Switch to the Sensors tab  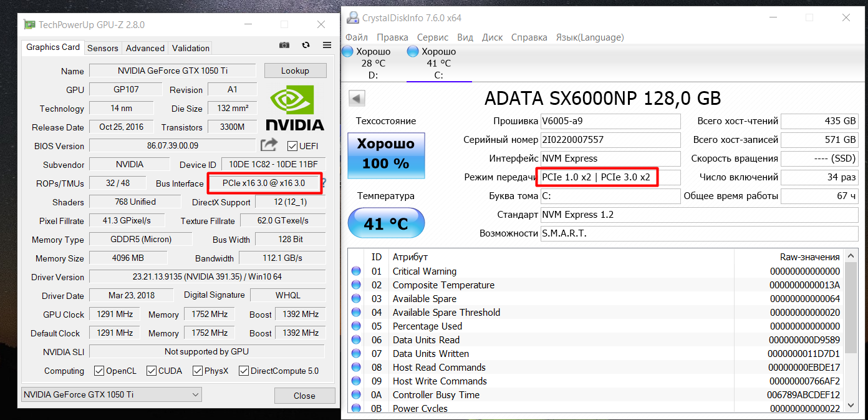(103, 48)
